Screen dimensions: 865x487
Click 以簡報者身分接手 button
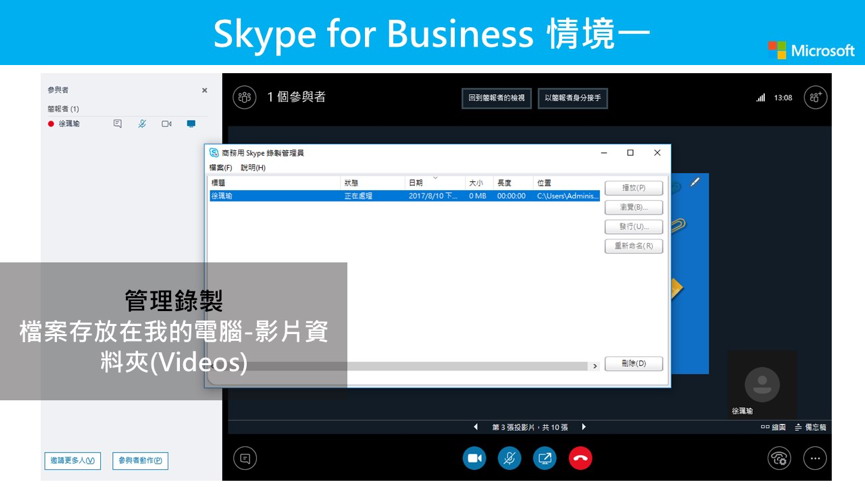pyautogui.click(x=573, y=98)
